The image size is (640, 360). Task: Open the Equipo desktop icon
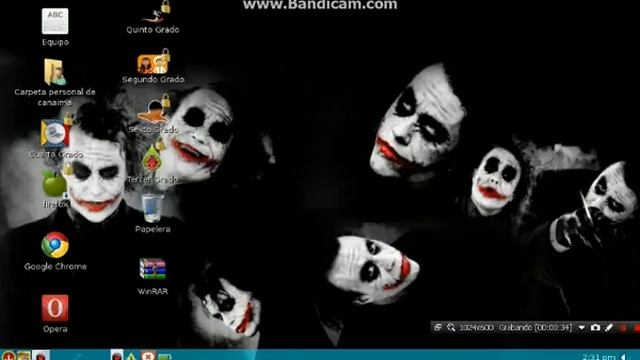[x=55, y=21]
